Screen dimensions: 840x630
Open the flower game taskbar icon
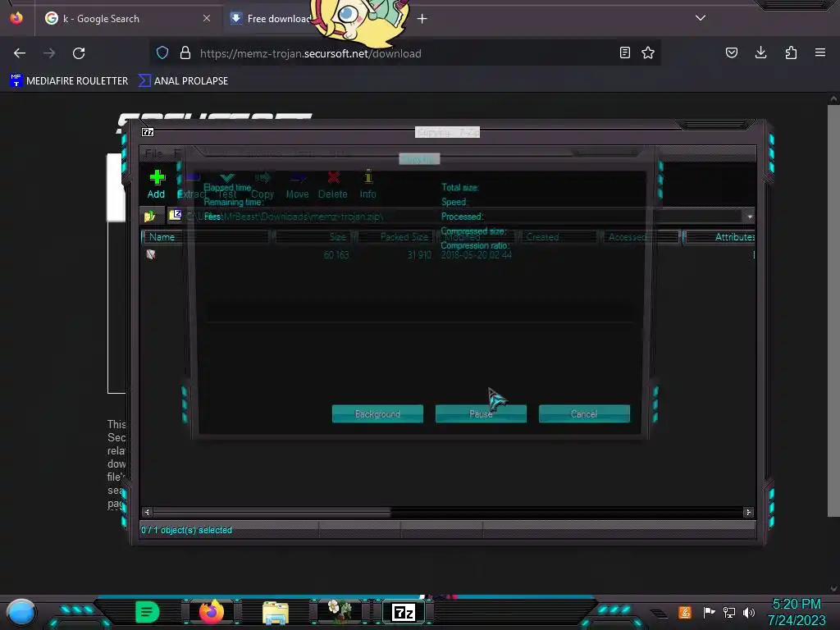pos(340,612)
